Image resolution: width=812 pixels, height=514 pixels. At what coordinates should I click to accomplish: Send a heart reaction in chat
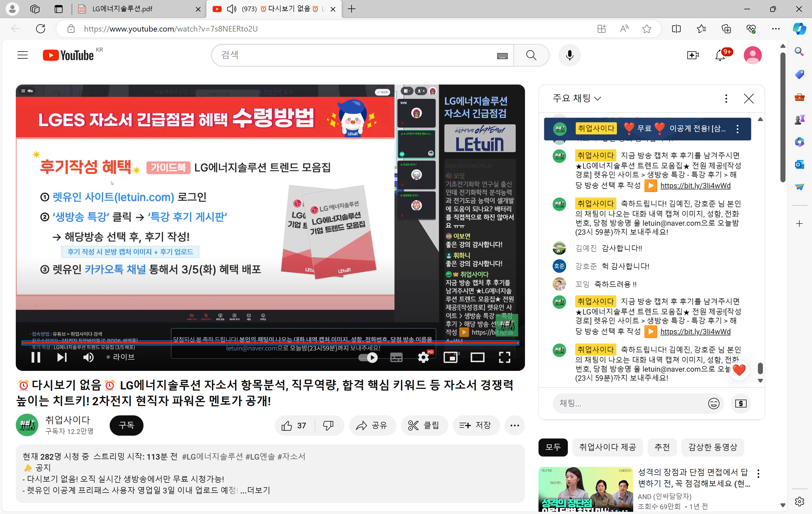tap(739, 370)
